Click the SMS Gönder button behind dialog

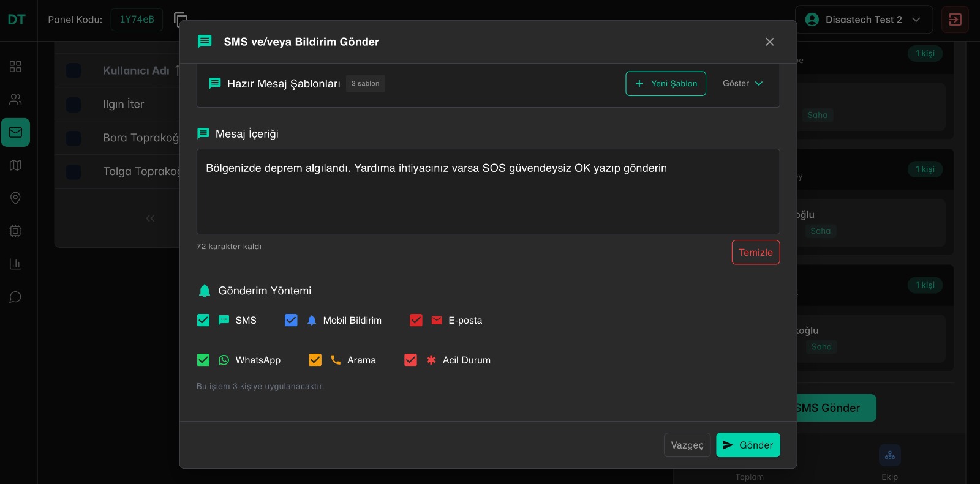coord(836,408)
